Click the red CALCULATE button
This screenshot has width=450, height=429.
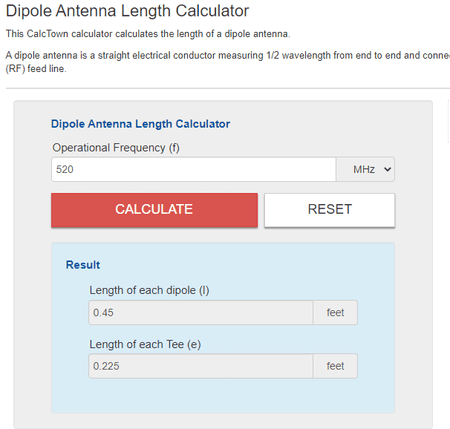click(154, 210)
